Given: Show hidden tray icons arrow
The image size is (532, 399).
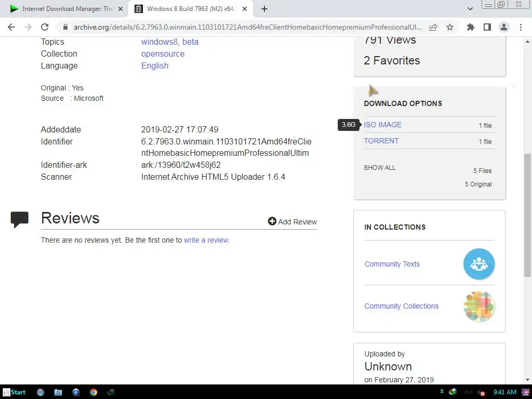Looking at the screenshot, I should (x=442, y=392).
